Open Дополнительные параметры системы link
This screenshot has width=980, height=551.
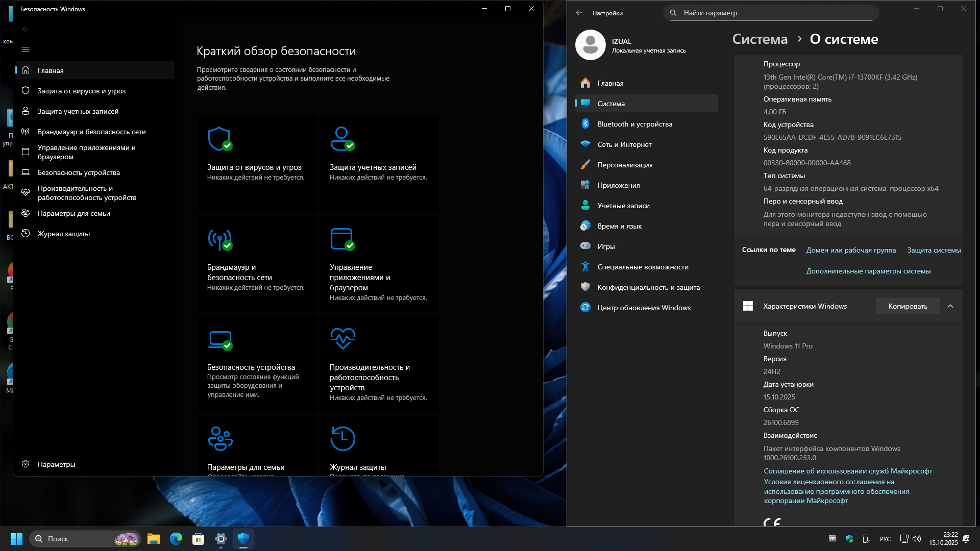click(868, 271)
